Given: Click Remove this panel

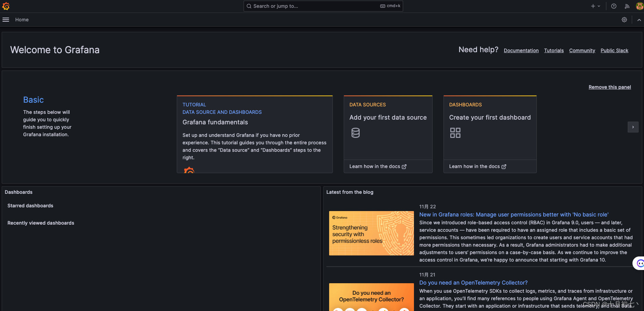Looking at the screenshot, I should 610,87.
